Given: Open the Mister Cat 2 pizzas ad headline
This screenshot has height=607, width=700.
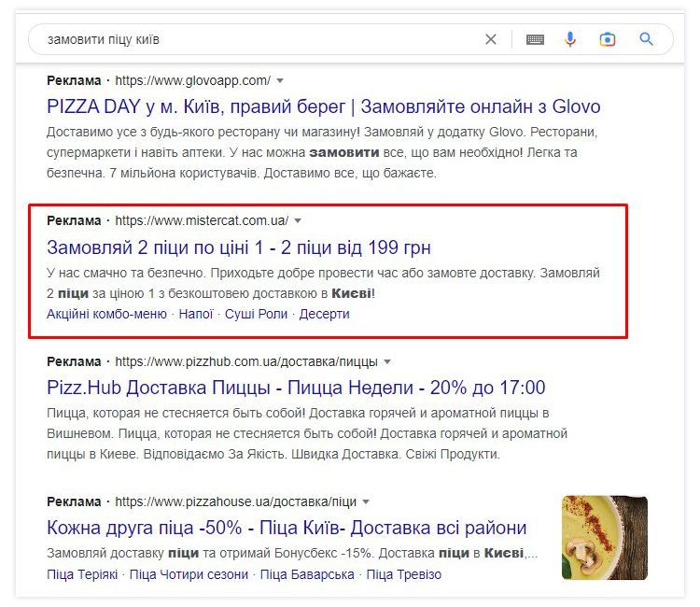Looking at the screenshot, I should tap(238, 247).
